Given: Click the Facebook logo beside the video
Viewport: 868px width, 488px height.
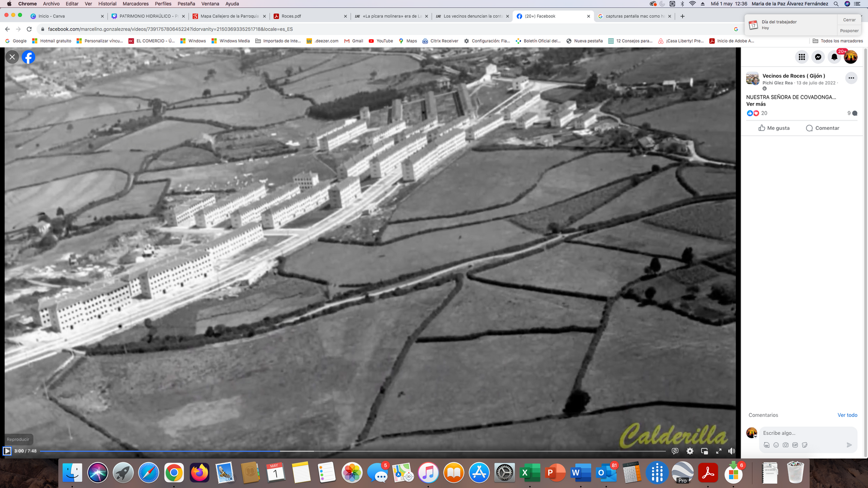Looking at the screenshot, I should click(x=29, y=57).
